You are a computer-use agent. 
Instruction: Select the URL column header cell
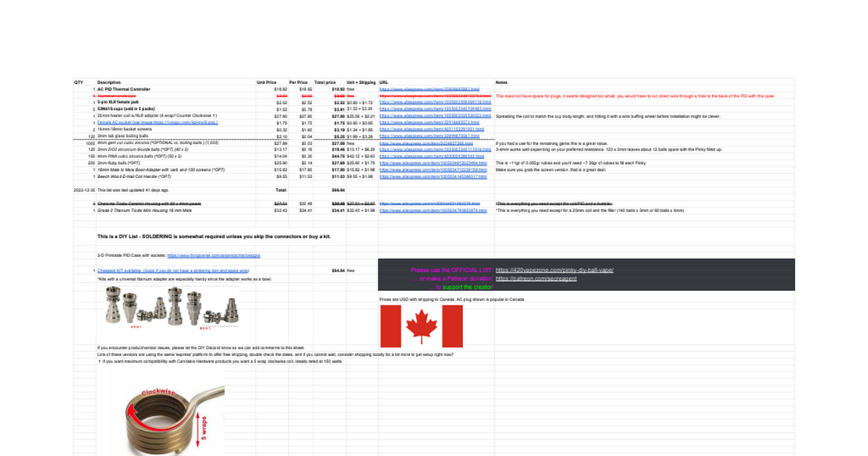383,83
